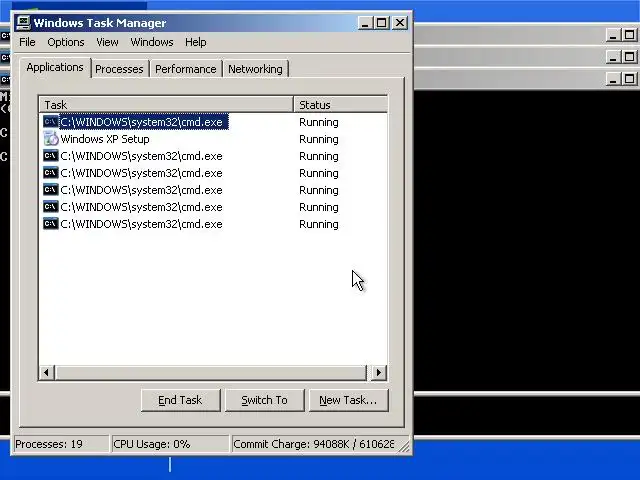Click the Switch To button
The height and width of the screenshot is (480, 640).
tap(264, 400)
